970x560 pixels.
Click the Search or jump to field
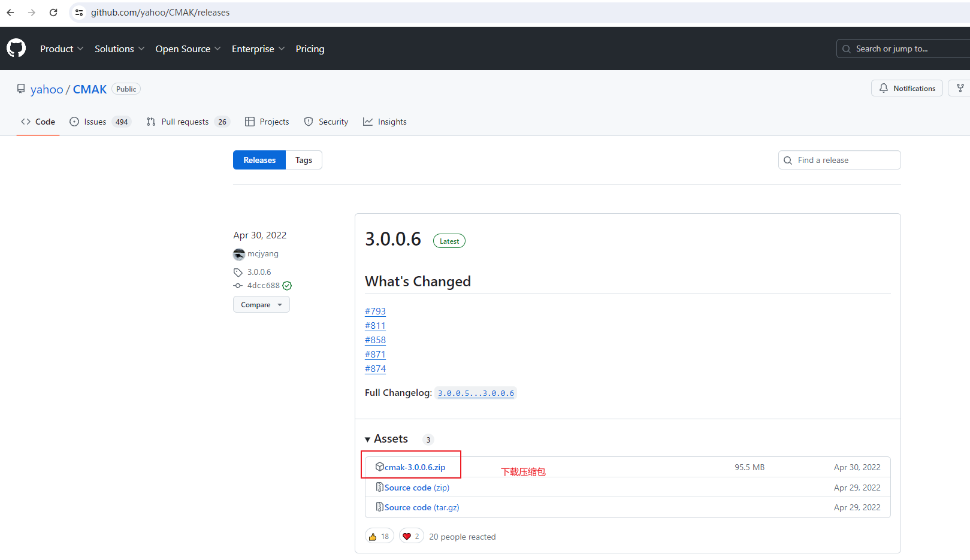(903, 49)
